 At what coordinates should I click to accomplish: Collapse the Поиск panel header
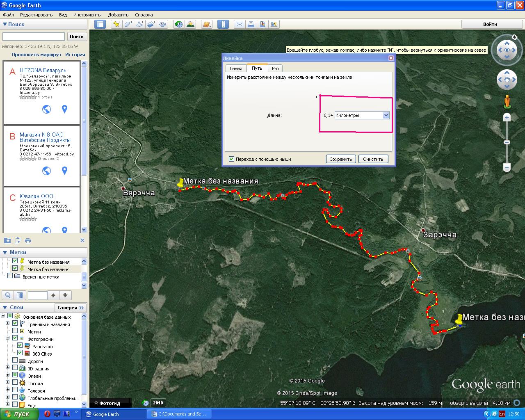pos(5,24)
